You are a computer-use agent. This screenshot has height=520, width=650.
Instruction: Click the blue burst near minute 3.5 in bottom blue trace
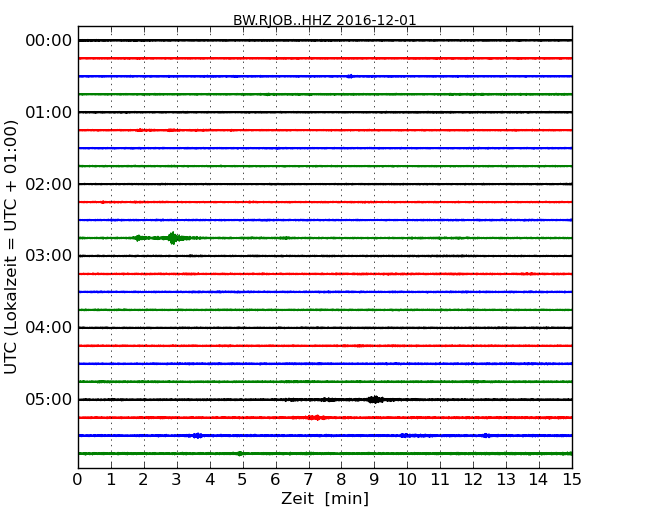[198, 435]
